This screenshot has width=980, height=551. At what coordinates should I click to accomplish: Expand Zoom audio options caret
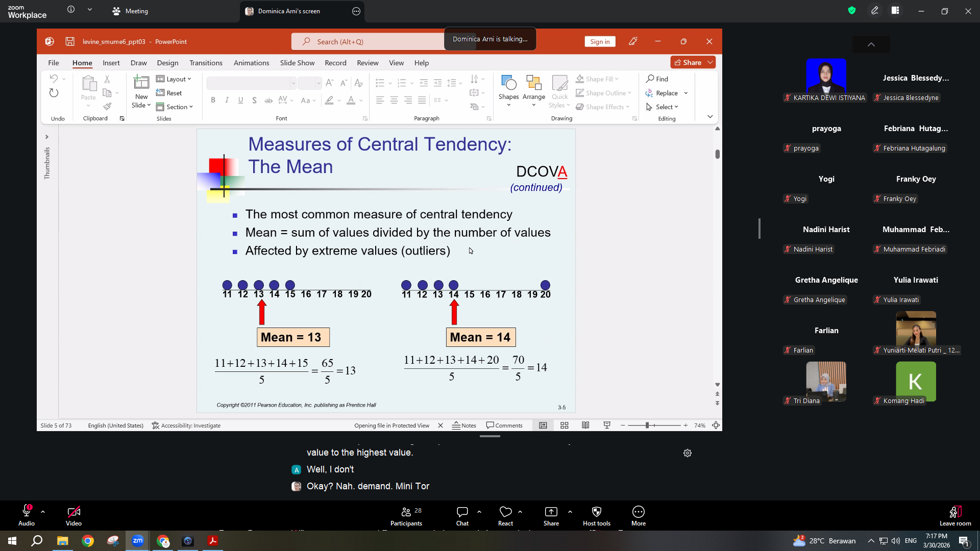tap(43, 511)
